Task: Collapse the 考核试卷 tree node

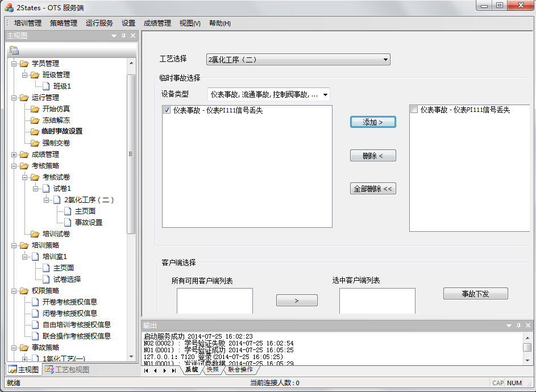Action: pyautogui.click(x=25, y=177)
